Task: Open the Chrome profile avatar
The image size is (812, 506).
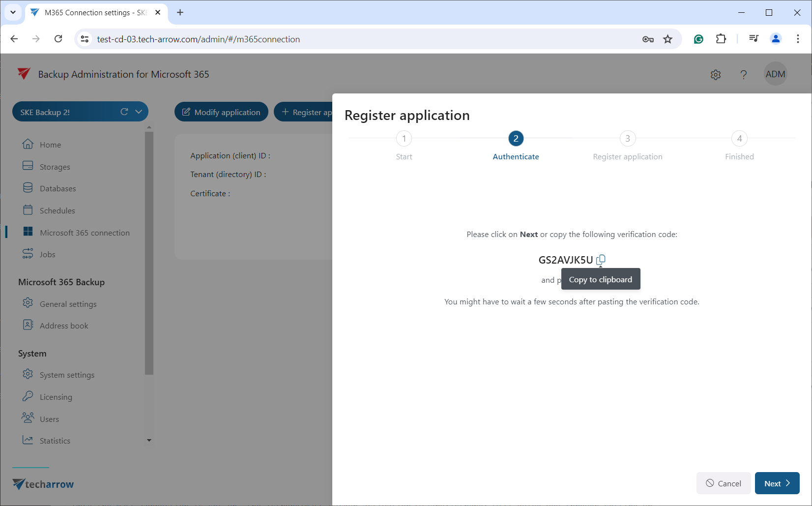Action: pos(776,39)
